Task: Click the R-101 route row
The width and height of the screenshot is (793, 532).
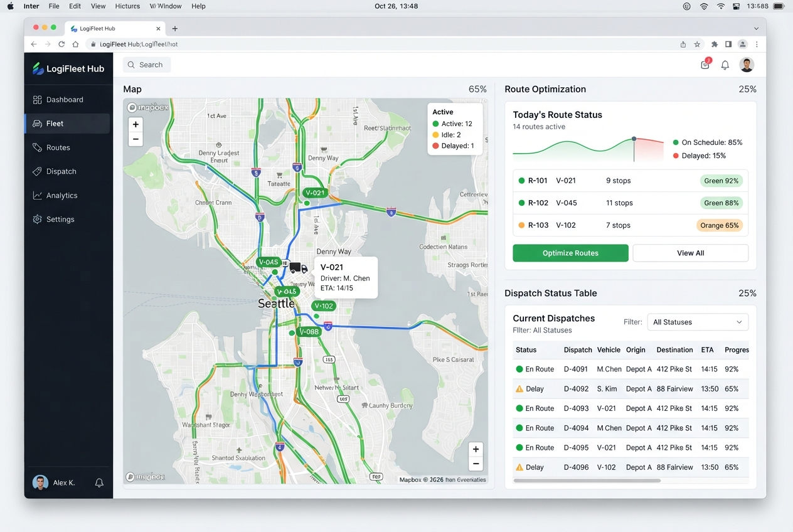Action: [x=631, y=181]
